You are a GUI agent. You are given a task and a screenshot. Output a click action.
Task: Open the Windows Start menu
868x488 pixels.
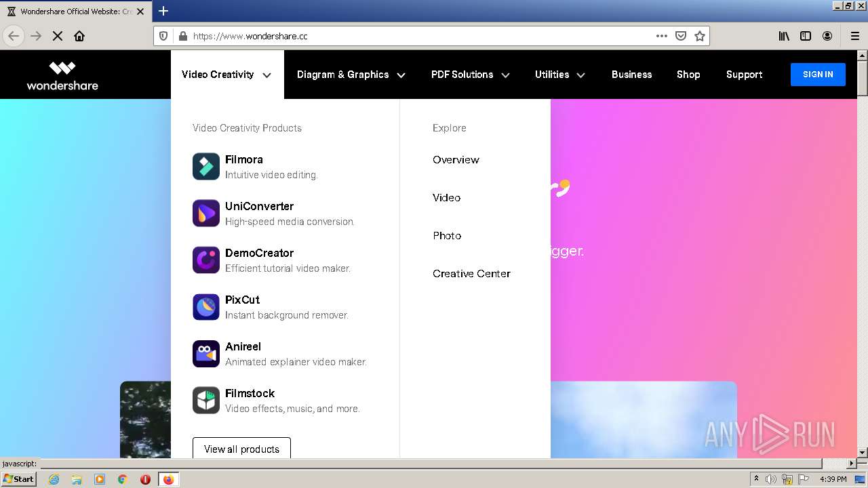(x=18, y=479)
